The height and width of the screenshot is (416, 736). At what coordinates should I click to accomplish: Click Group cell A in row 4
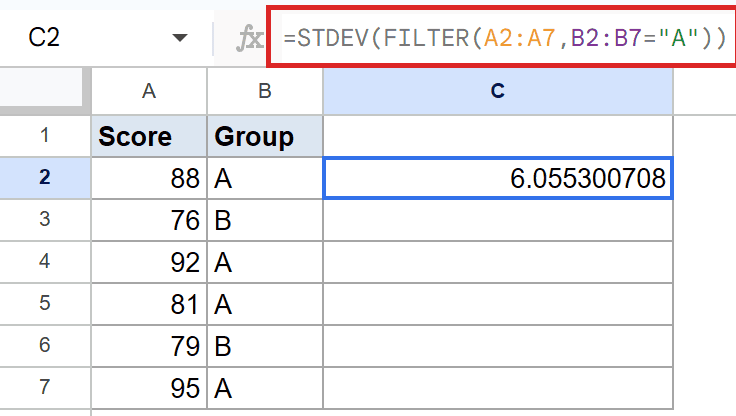[x=265, y=262]
